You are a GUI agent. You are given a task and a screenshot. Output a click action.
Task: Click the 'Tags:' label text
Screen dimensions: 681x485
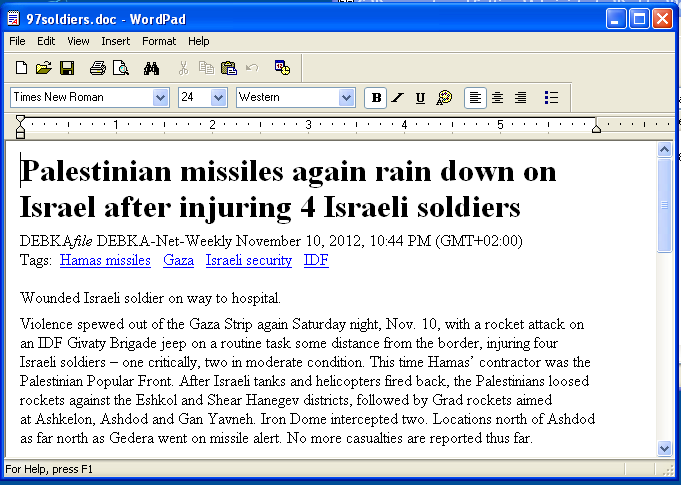tap(36, 260)
